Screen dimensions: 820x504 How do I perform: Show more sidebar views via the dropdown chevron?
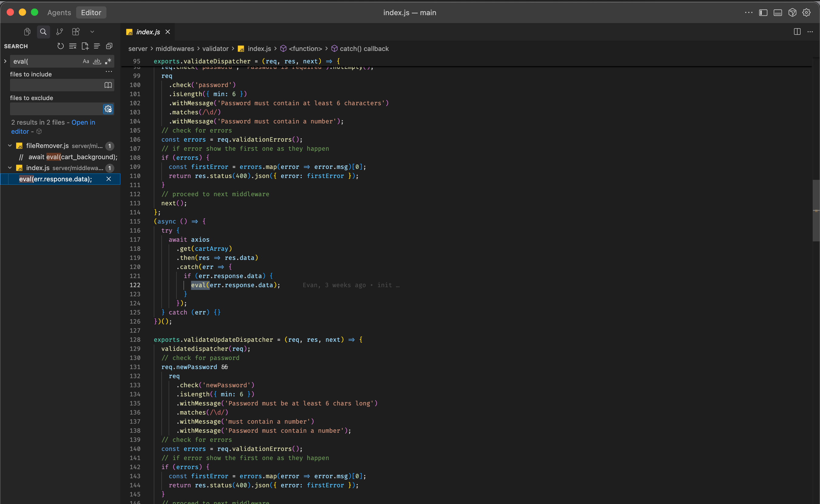pyautogui.click(x=92, y=32)
